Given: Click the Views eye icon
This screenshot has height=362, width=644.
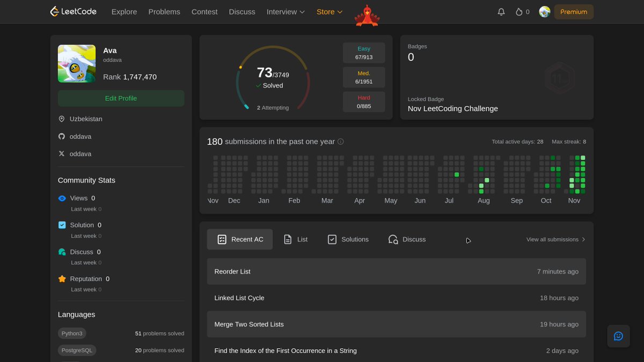Looking at the screenshot, I should (62, 198).
